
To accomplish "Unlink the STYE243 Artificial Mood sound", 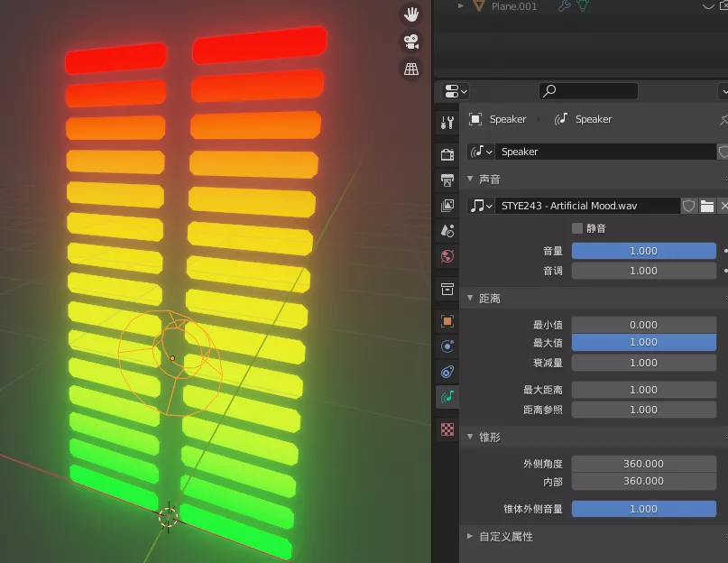I will [x=723, y=206].
